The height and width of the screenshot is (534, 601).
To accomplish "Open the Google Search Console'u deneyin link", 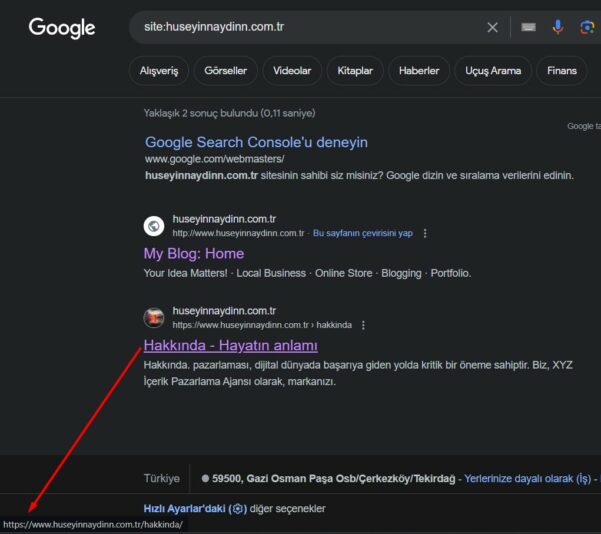I will [256, 142].
